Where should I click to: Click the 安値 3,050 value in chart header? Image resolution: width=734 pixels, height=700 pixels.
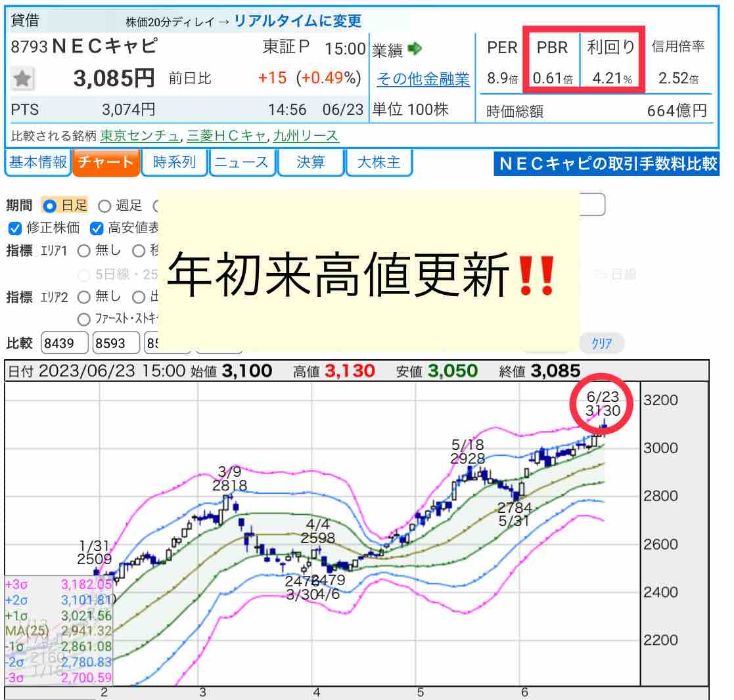pos(453,371)
